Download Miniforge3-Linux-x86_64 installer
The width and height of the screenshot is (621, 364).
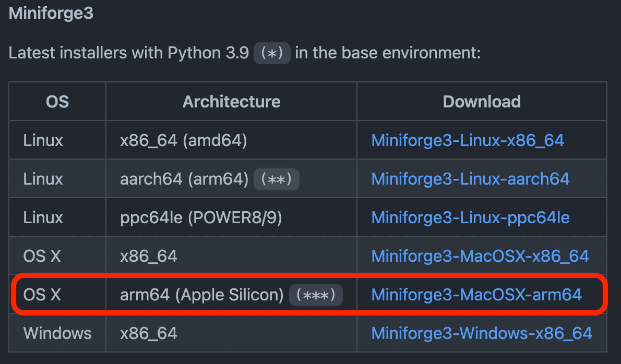468,140
